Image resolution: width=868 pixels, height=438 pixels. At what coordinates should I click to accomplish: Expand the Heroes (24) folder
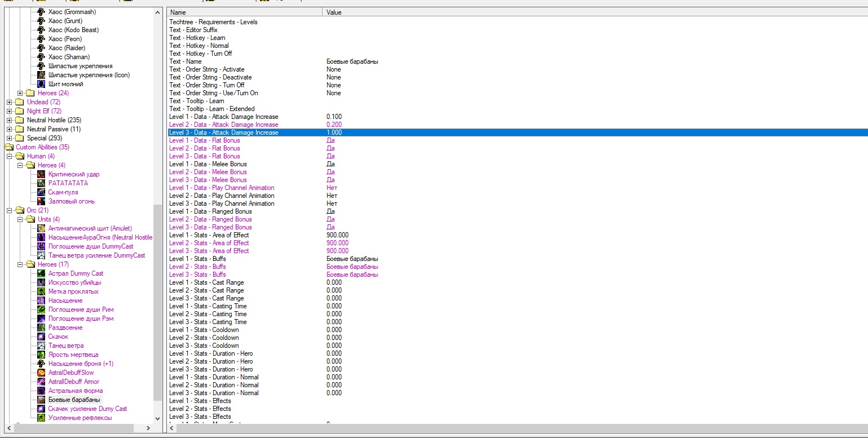pyautogui.click(x=20, y=93)
